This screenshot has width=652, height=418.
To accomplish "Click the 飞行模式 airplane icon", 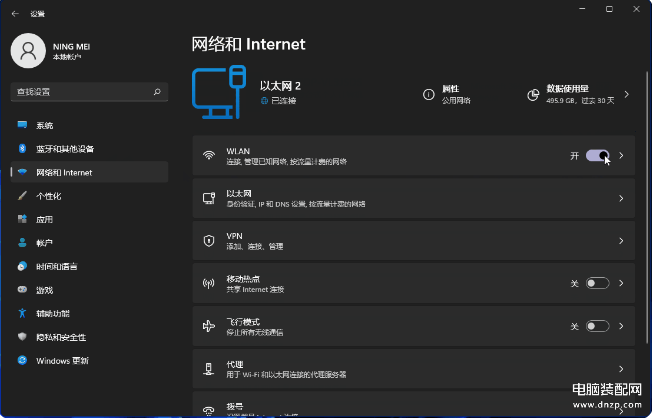I will pos(209,326).
